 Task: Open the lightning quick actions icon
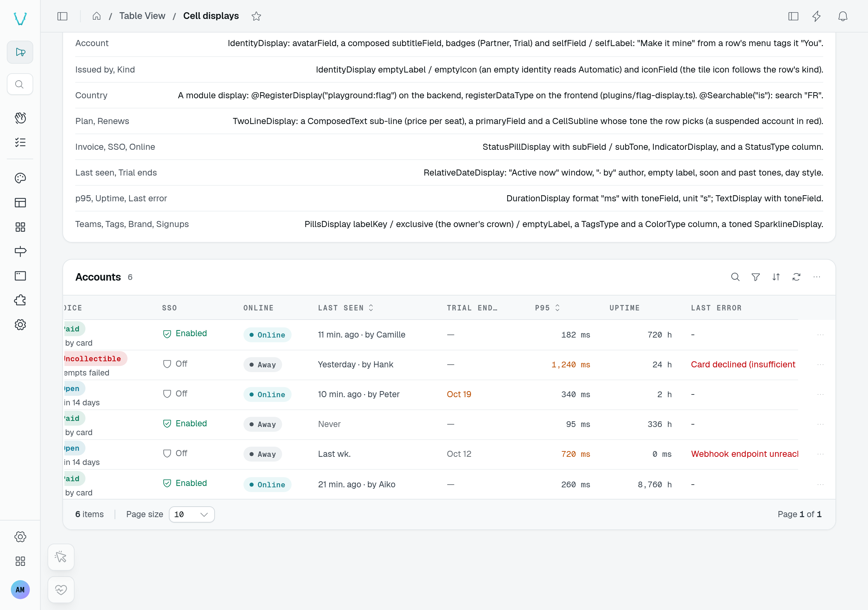coord(816,16)
